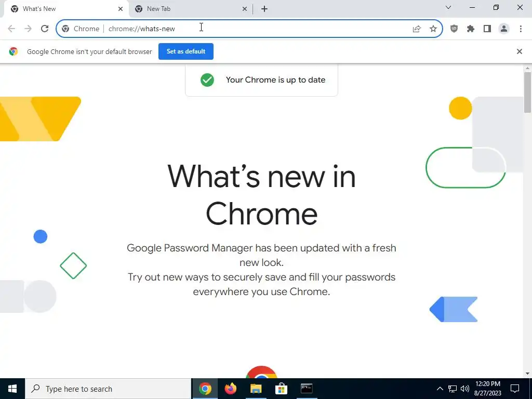The width and height of the screenshot is (532, 399).
Task: Open Chrome from the taskbar
Action: tap(205, 389)
